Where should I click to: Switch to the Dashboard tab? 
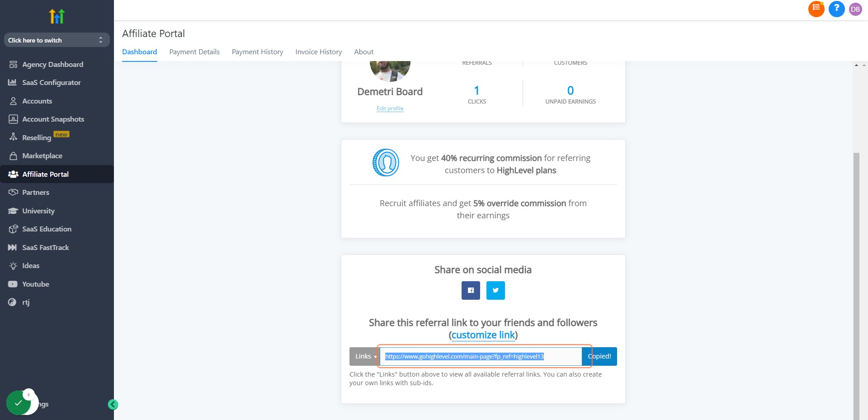pos(140,52)
